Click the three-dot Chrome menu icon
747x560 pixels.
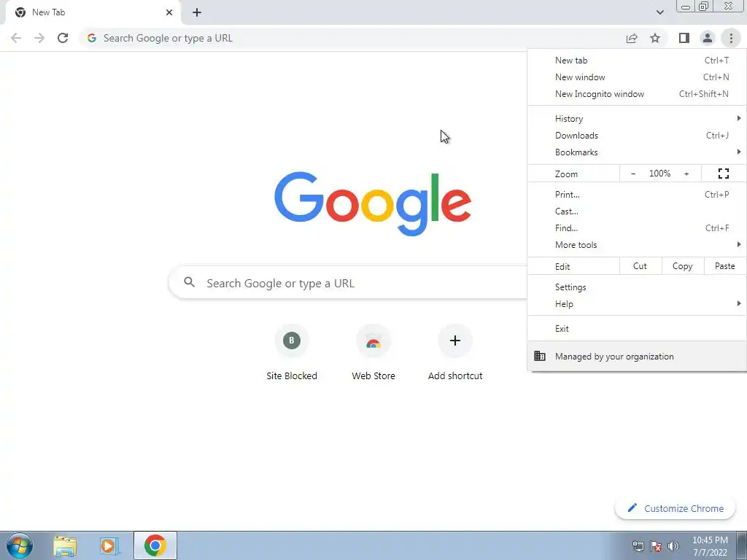(x=731, y=38)
